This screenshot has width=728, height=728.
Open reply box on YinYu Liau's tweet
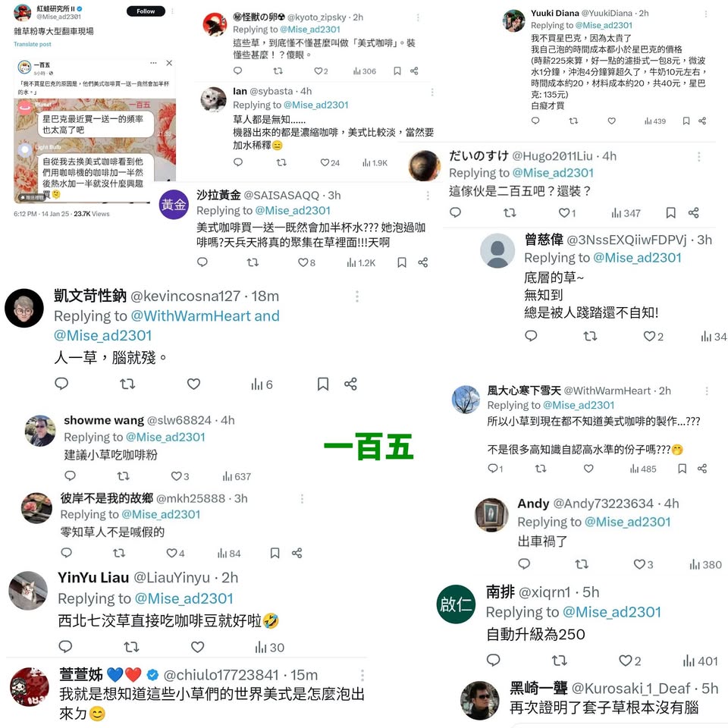[x=65, y=646]
